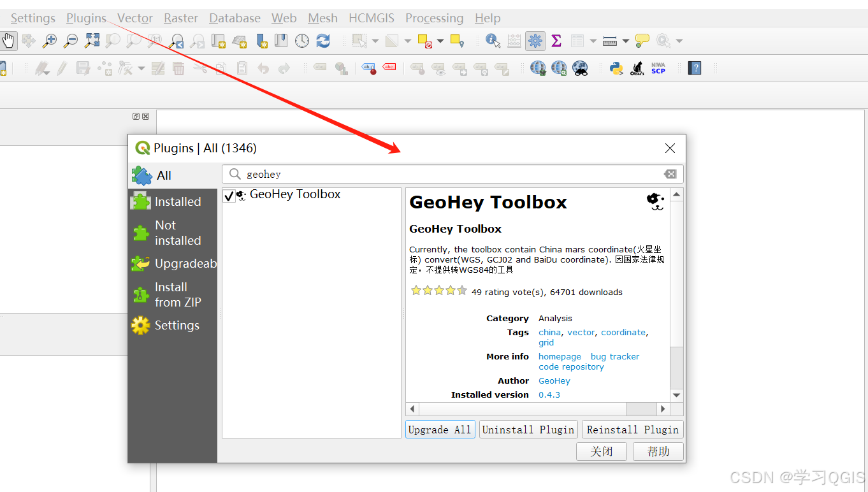The image size is (868, 492).
Task: Click the Zoom Full extent icon
Action: pyautogui.click(x=92, y=41)
